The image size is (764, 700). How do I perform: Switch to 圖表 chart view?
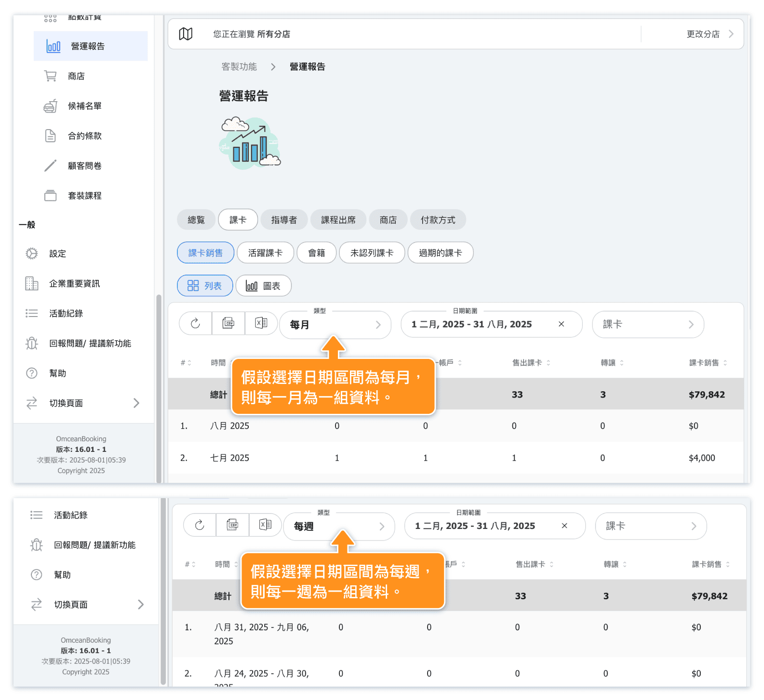pyautogui.click(x=263, y=286)
